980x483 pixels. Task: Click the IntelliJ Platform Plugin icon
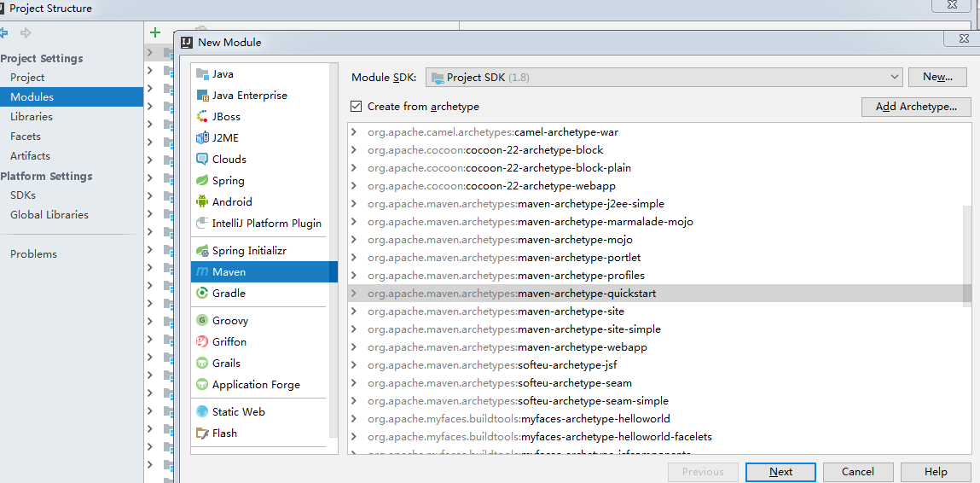[202, 223]
